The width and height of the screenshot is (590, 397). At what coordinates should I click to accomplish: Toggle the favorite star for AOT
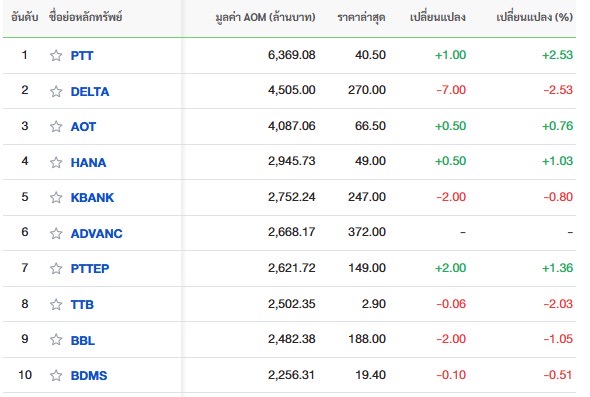tap(56, 126)
